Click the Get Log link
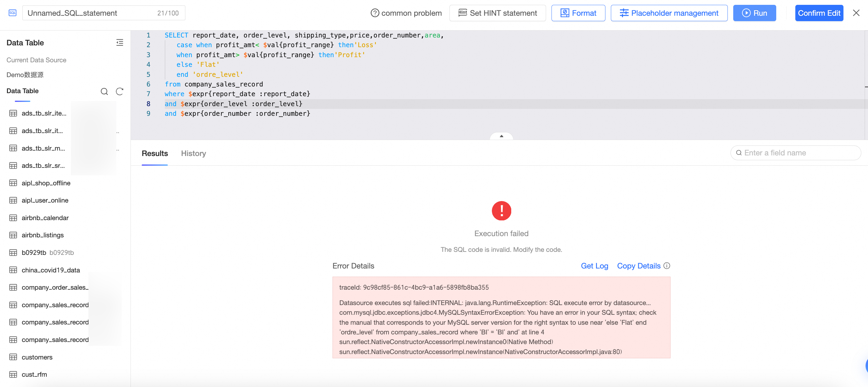 pos(594,266)
